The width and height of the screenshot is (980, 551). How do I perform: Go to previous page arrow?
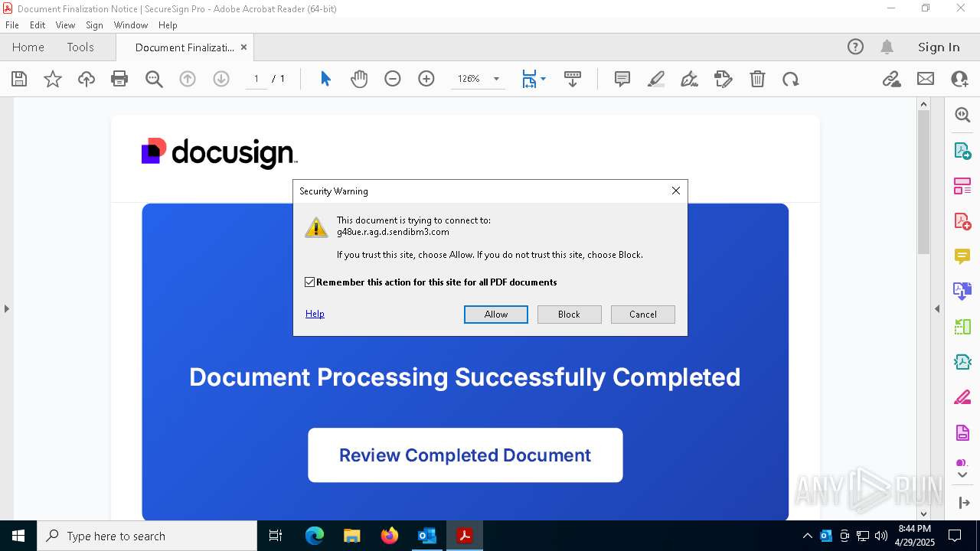click(188, 79)
